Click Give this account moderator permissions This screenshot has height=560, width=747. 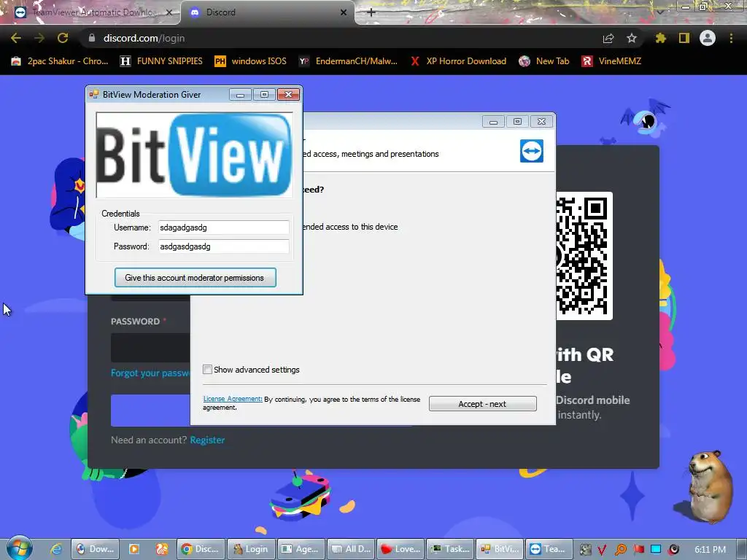[x=195, y=278]
